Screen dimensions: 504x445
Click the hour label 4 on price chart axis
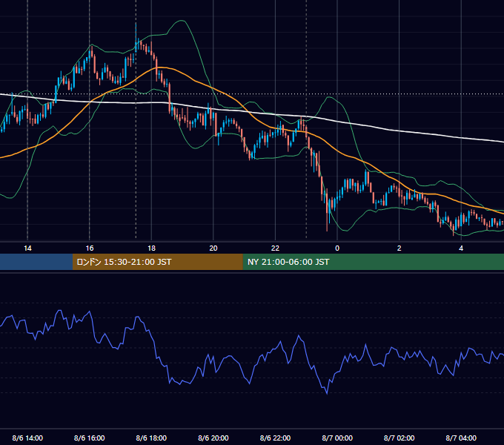coord(461,248)
